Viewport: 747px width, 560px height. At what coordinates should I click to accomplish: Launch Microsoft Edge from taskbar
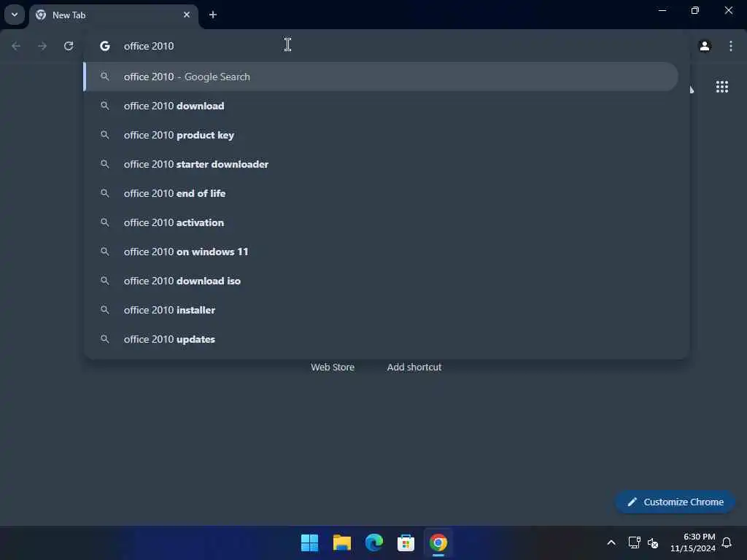[x=374, y=542]
